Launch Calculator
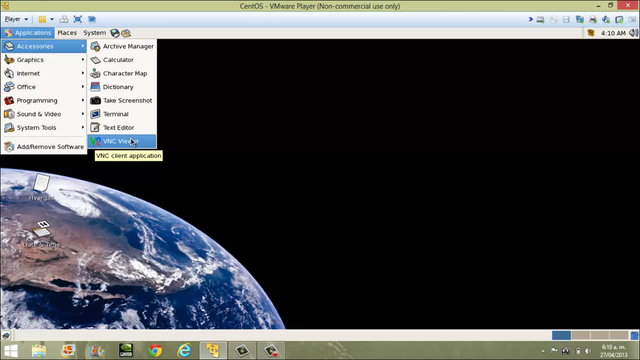The image size is (640, 360). [122, 60]
